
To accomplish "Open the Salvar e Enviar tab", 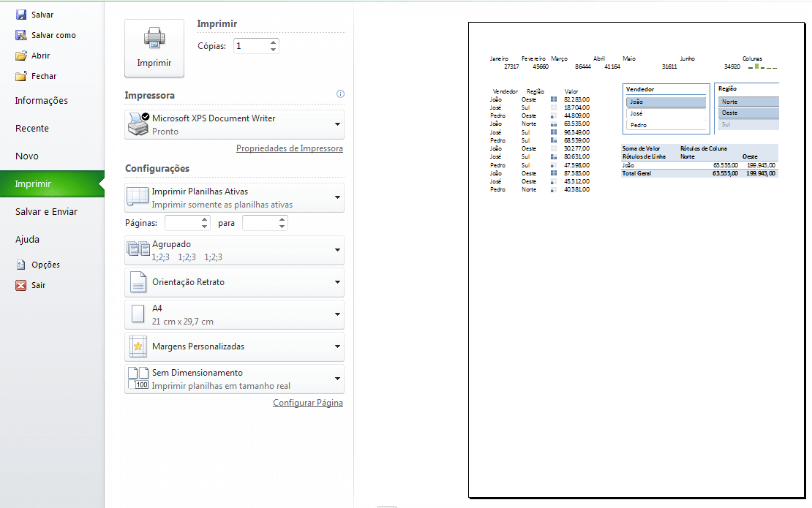I will (x=47, y=211).
